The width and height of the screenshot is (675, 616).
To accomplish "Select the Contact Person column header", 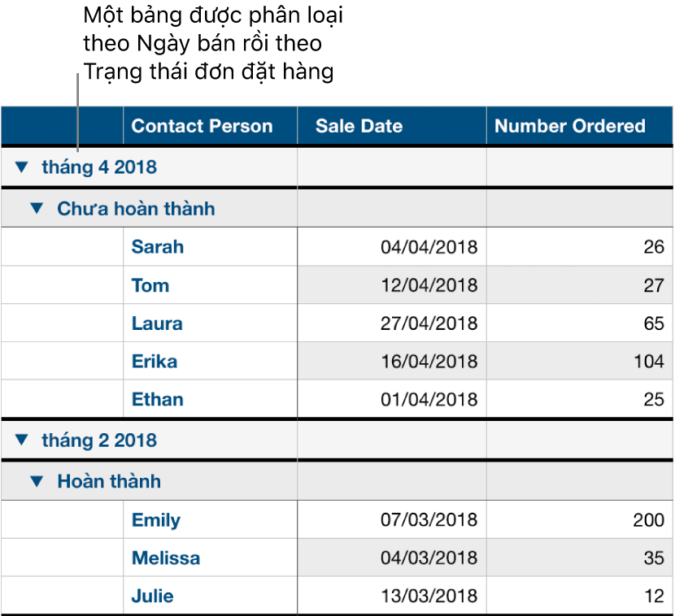I will [202, 126].
